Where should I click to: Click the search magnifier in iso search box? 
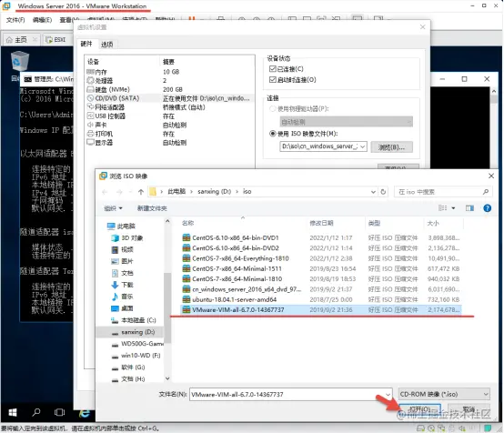tap(486, 192)
